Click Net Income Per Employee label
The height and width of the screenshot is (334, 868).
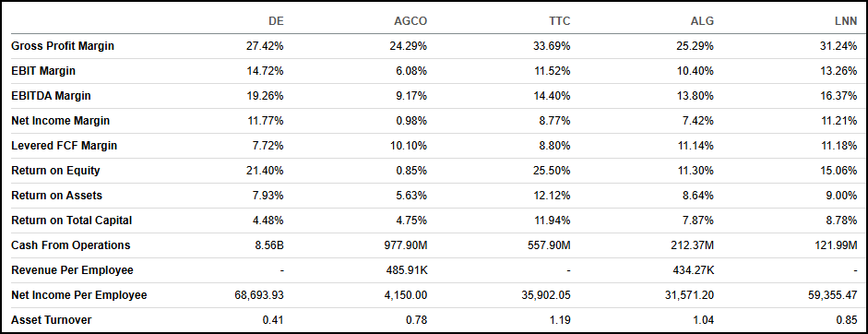click(79, 295)
